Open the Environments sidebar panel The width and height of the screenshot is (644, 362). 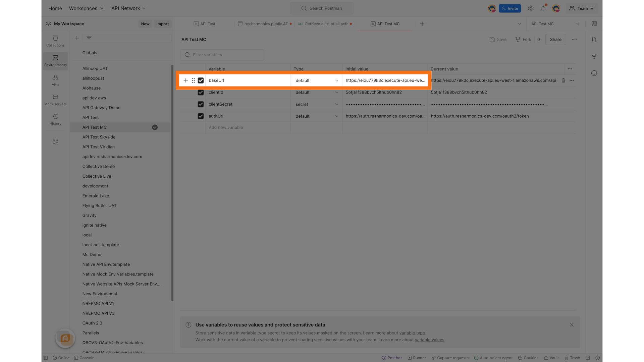(x=55, y=61)
